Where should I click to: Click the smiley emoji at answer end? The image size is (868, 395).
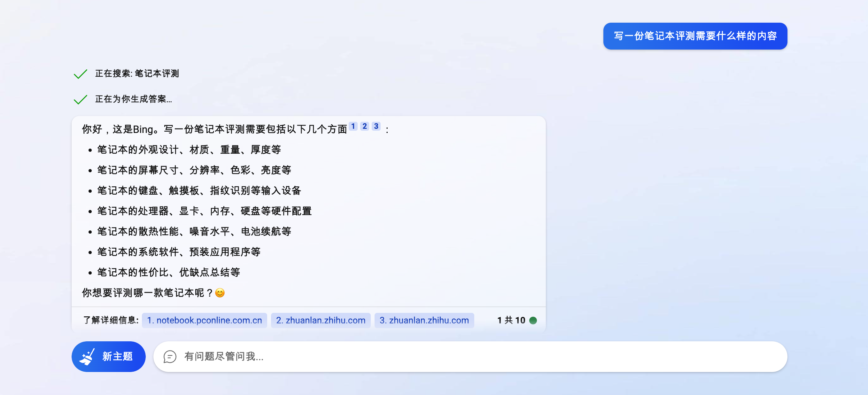point(220,293)
